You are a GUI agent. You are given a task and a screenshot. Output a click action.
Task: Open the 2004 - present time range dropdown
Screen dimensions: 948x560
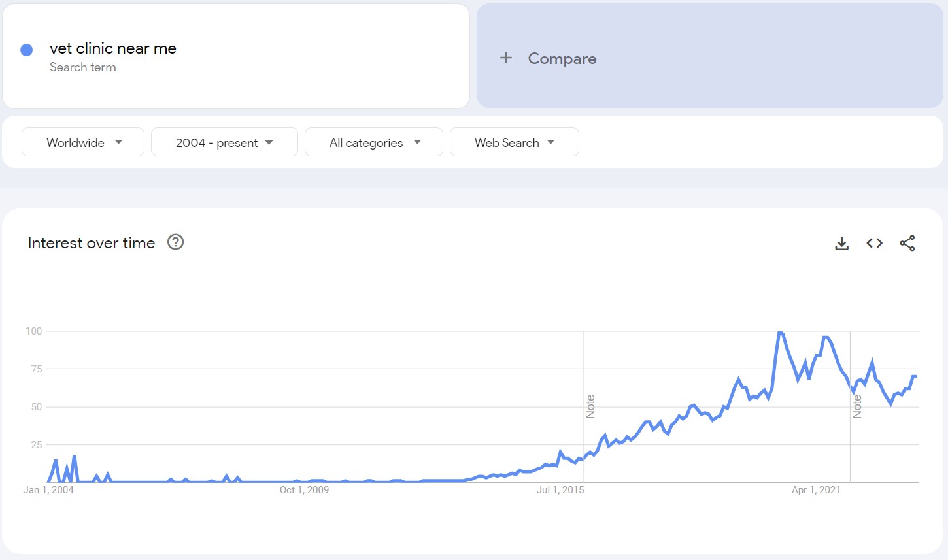[224, 142]
